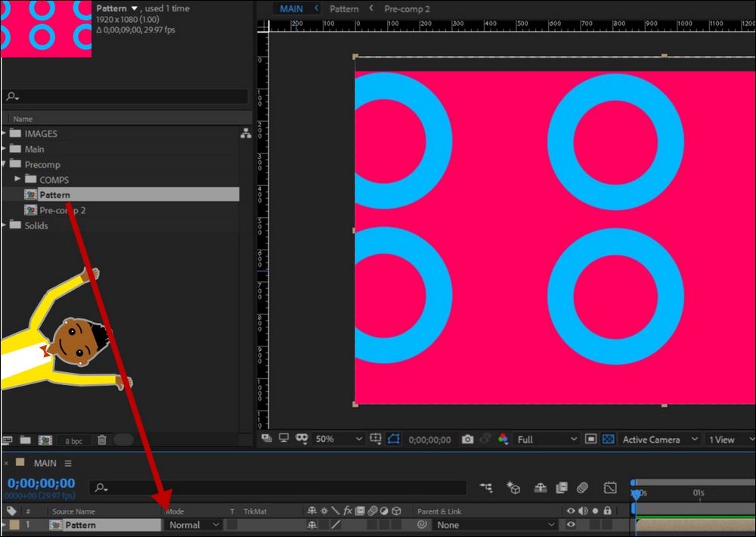Switch to Pattern in viewer breadcrumb
The image size is (756, 537).
point(344,8)
